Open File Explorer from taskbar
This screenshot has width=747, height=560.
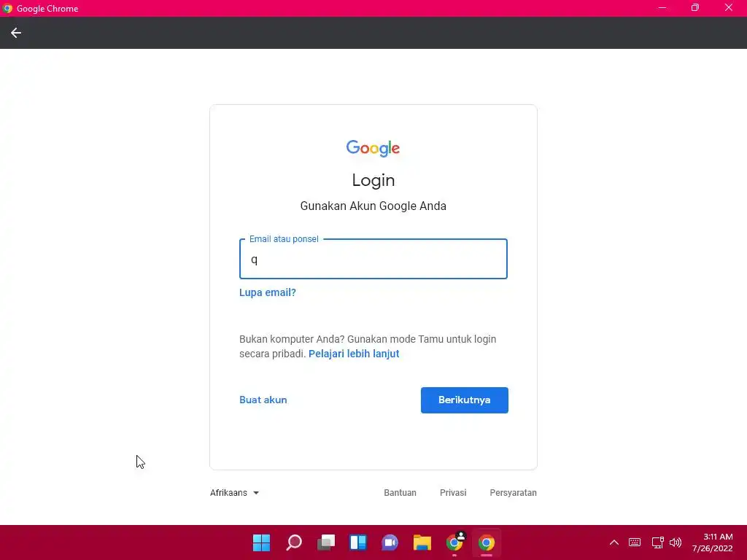point(422,542)
